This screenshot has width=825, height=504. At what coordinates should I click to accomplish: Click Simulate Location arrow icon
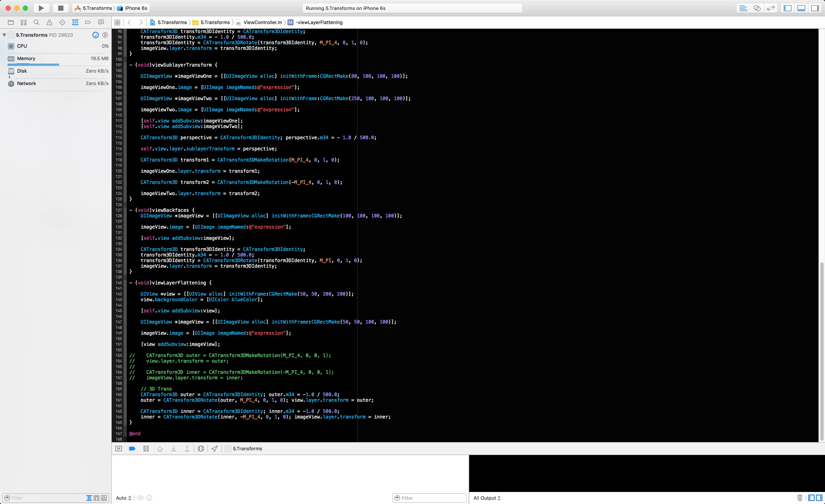(x=215, y=448)
